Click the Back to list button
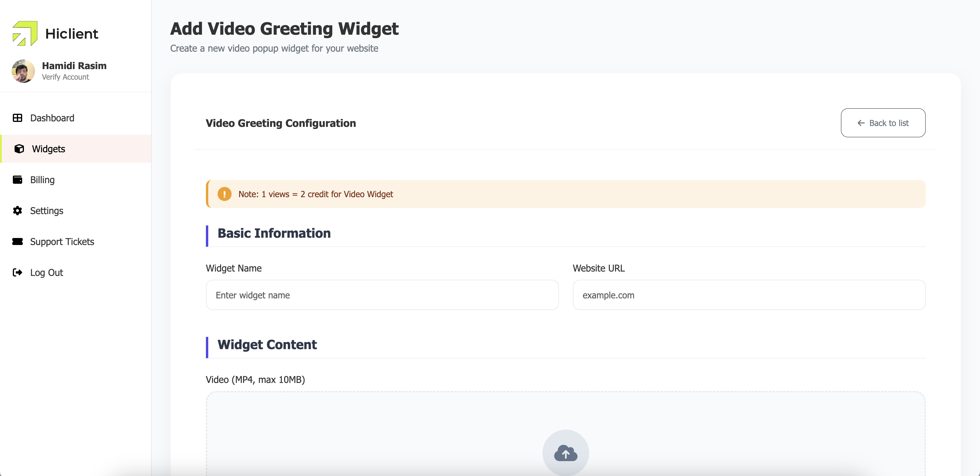The width and height of the screenshot is (980, 476). pos(883,123)
